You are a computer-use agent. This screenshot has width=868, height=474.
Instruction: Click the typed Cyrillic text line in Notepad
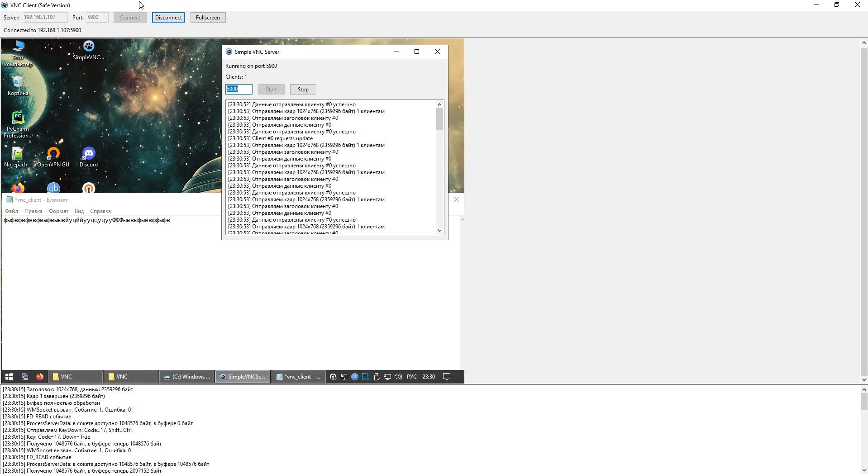click(87, 220)
